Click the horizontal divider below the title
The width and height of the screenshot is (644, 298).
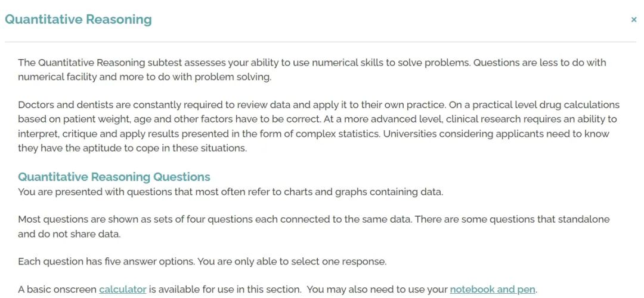click(x=320, y=42)
